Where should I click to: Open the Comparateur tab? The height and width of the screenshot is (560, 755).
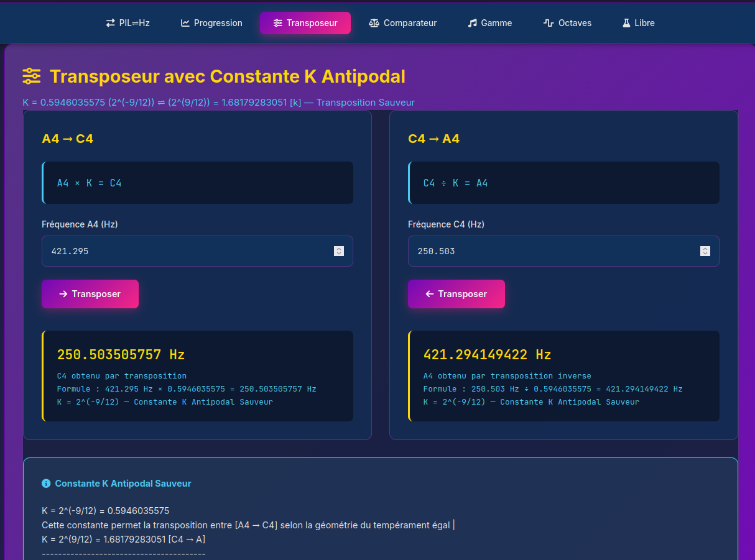click(403, 23)
